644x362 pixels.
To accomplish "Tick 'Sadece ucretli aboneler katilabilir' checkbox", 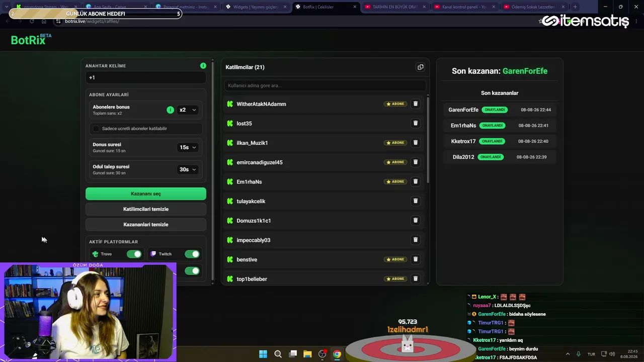I will point(96,129).
